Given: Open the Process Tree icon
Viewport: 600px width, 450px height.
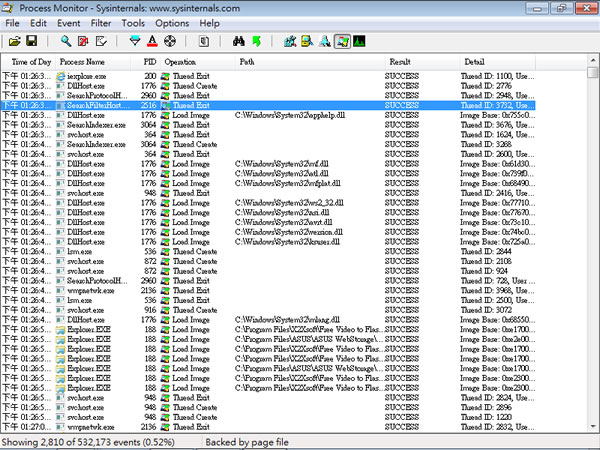Looking at the screenshot, I should [203, 41].
